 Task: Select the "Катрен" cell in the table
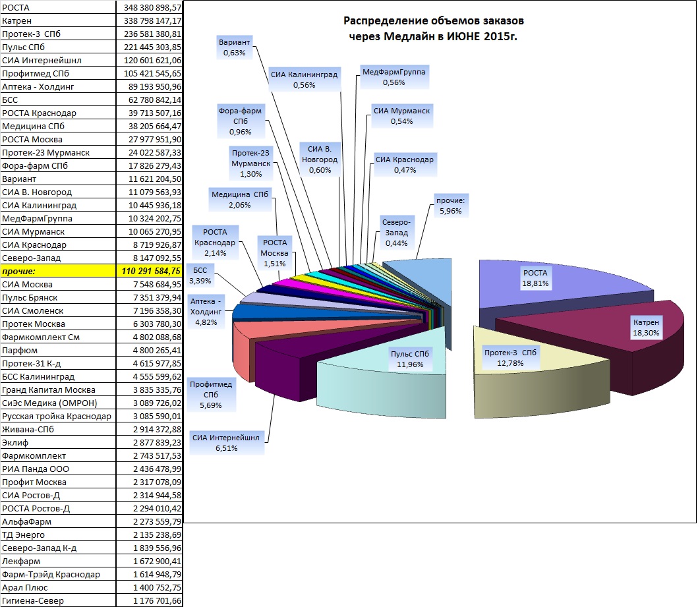click(x=58, y=20)
